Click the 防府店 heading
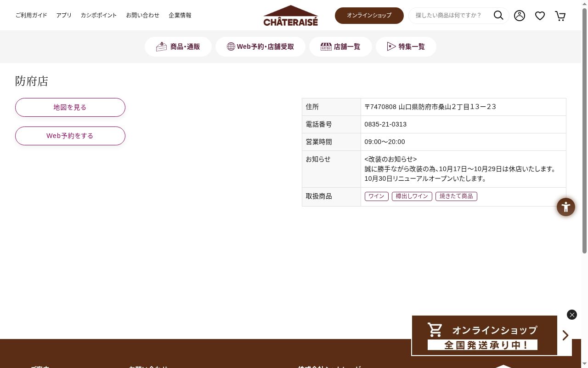The width and height of the screenshot is (588, 368). pyautogui.click(x=32, y=81)
